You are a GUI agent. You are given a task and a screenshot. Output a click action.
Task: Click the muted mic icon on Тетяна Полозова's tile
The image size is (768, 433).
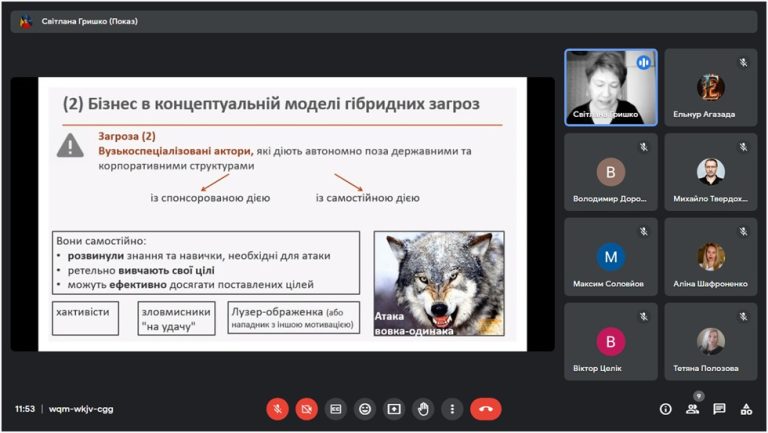pyautogui.click(x=744, y=316)
